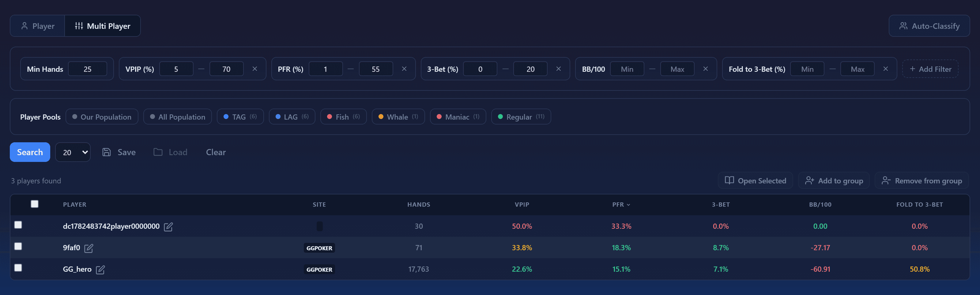Select the All Population pool
This screenshot has height=295, width=980.
(178, 117)
